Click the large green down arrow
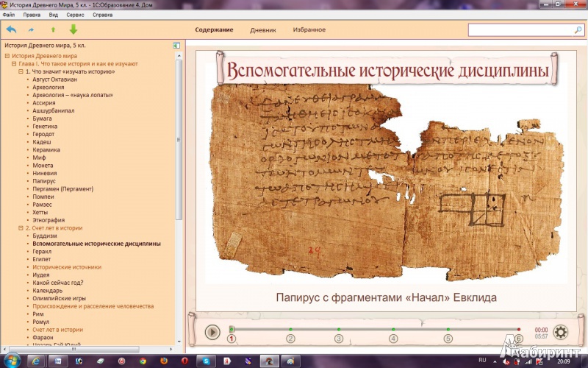 73,29
